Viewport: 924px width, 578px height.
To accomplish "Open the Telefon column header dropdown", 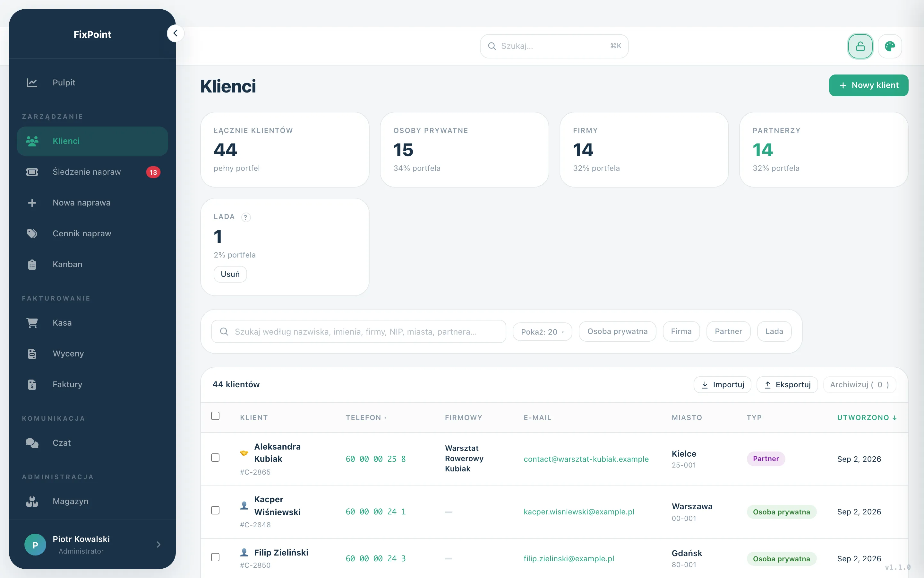I will tap(366, 418).
